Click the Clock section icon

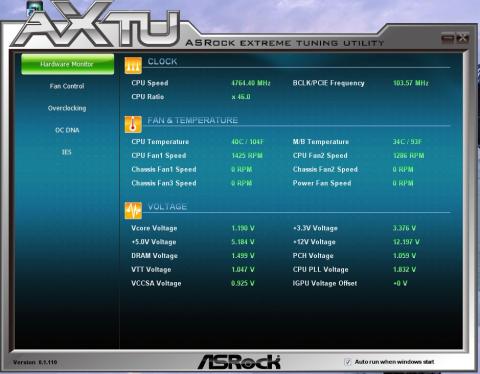pyautogui.click(x=133, y=65)
